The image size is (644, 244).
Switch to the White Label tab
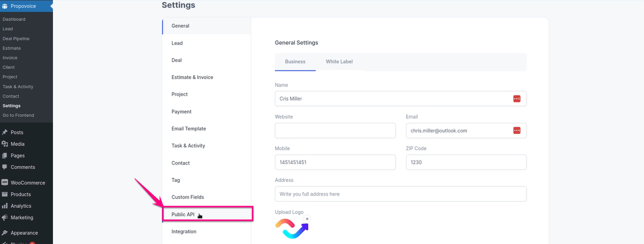coord(339,62)
